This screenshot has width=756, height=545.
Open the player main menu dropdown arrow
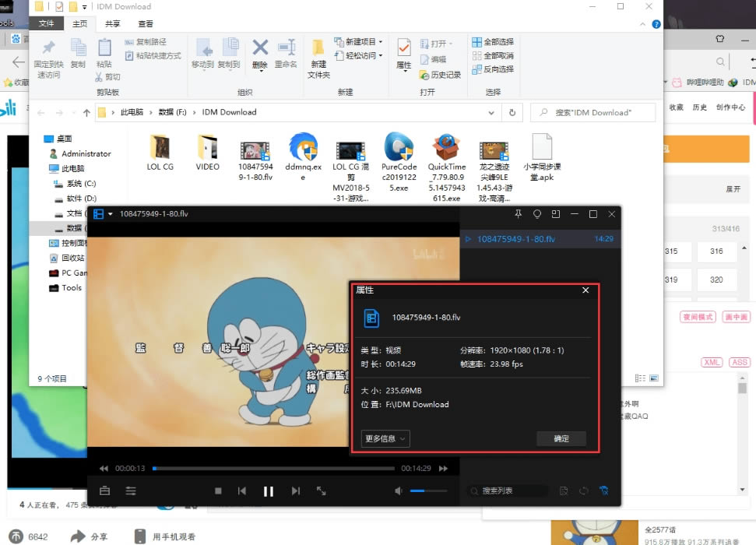[x=110, y=214]
